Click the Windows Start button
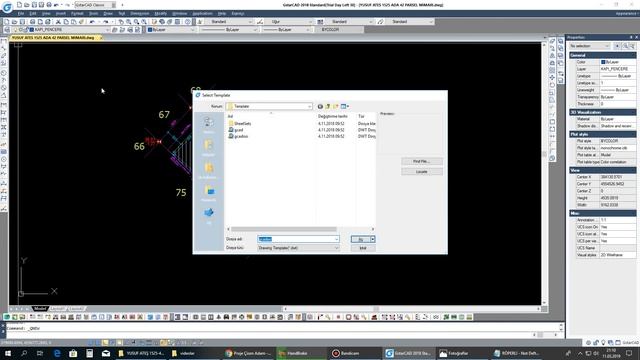 8,353
